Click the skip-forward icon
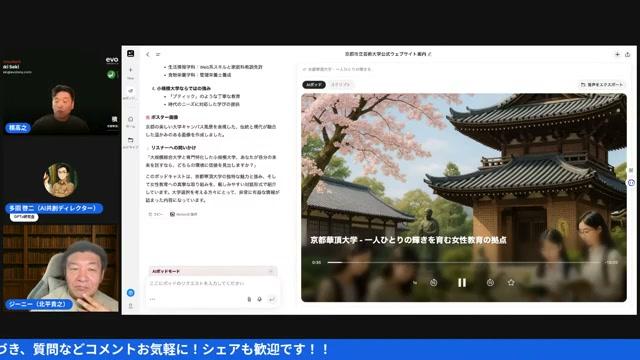 tap(490, 282)
